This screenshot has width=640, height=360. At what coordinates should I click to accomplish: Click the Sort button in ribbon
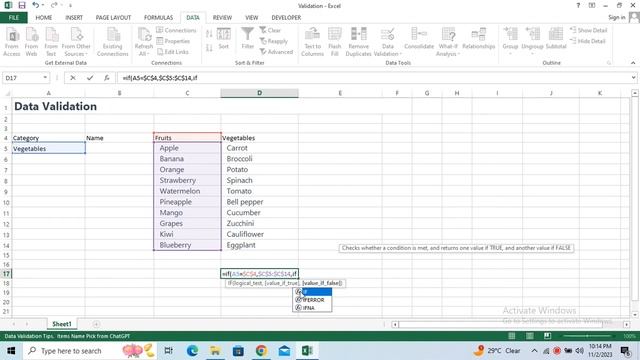[x=223, y=39]
